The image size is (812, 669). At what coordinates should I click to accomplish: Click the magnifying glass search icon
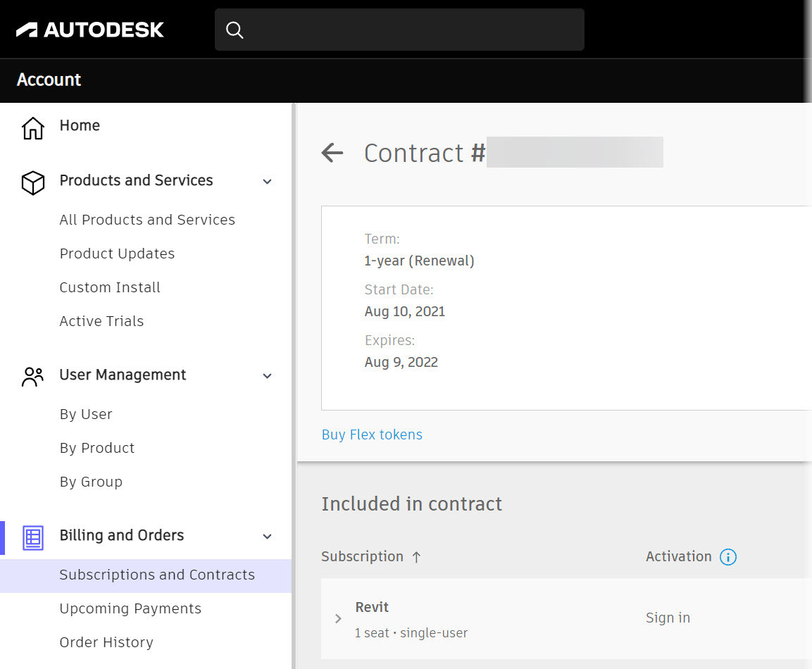(x=235, y=30)
